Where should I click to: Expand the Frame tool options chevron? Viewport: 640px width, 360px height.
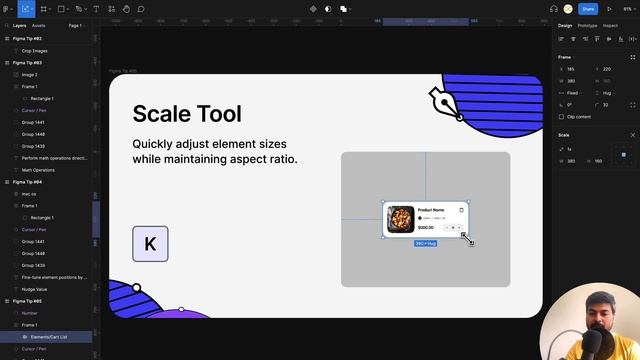[x=50, y=9]
